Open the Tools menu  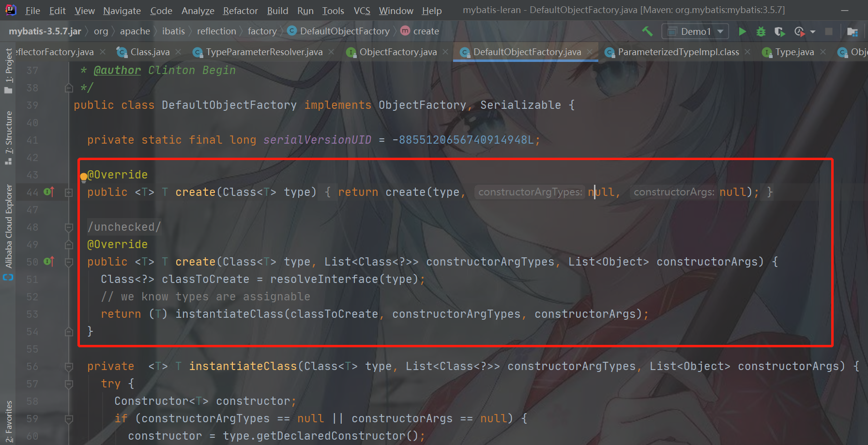(x=333, y=11)
